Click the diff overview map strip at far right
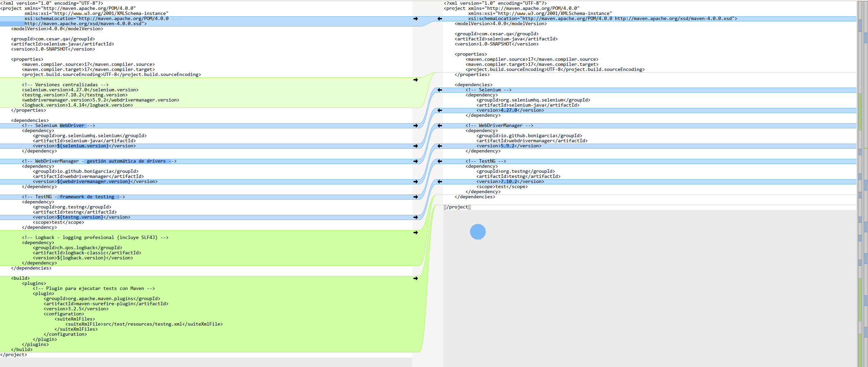 click(865, 183)
